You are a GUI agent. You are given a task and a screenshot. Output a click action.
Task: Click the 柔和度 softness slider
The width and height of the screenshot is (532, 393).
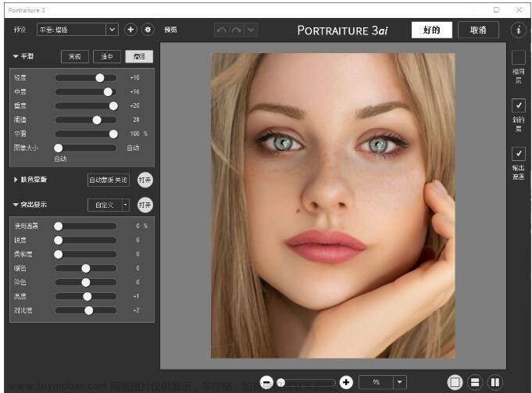(86, 254)
